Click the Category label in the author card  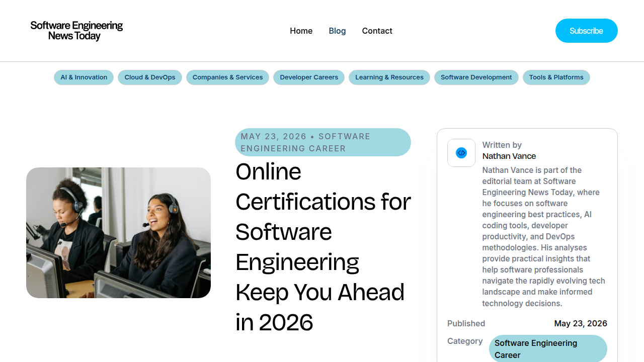click(x=465, y=341)
